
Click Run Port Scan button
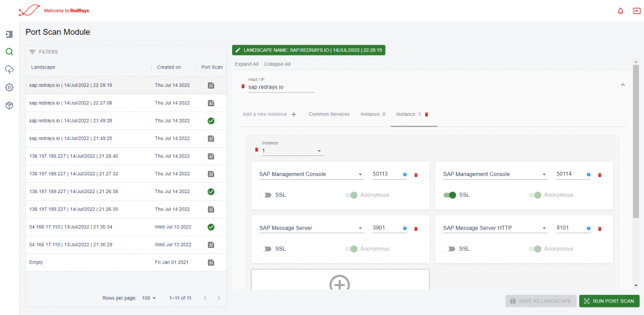609,301
